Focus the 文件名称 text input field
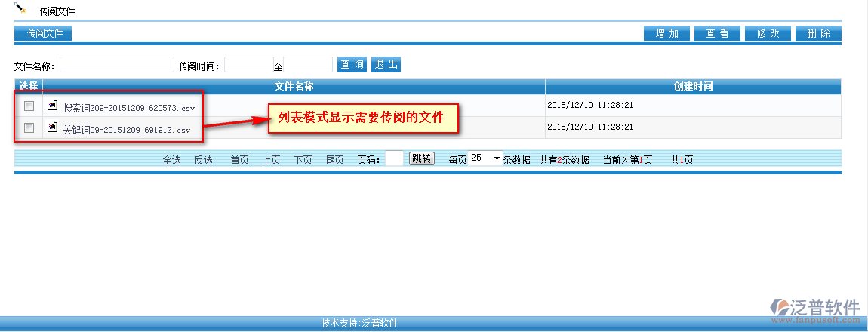Viewport: 868px width, 332px height. (117, 65)
